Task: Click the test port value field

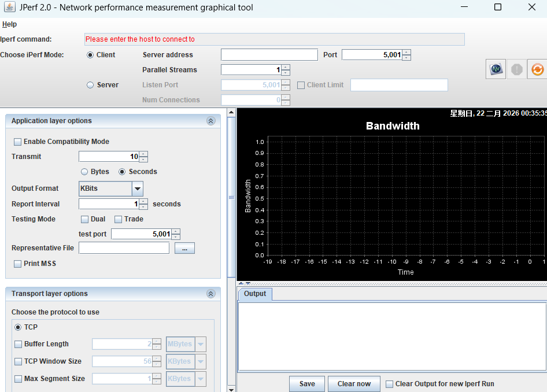Action: [141, 234]
